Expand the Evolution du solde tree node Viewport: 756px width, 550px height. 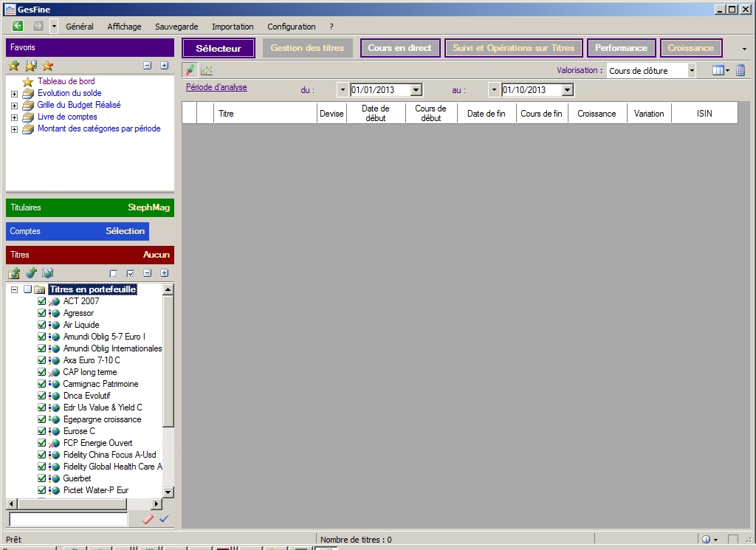(x=15, y=94)
